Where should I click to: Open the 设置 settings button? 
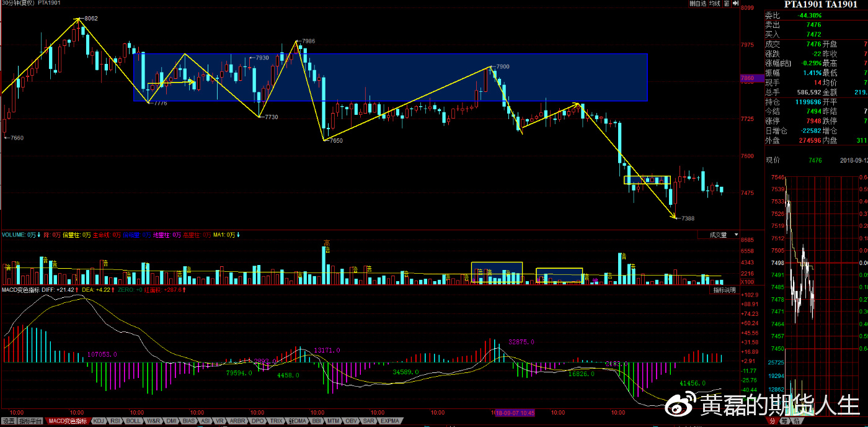[8, 421]
